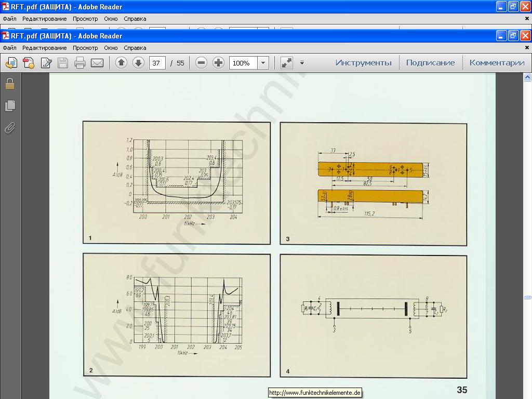This screenshot has width=532, height=399.
Task: Open the Просмотр menu
Action: (x=85, y=48)
